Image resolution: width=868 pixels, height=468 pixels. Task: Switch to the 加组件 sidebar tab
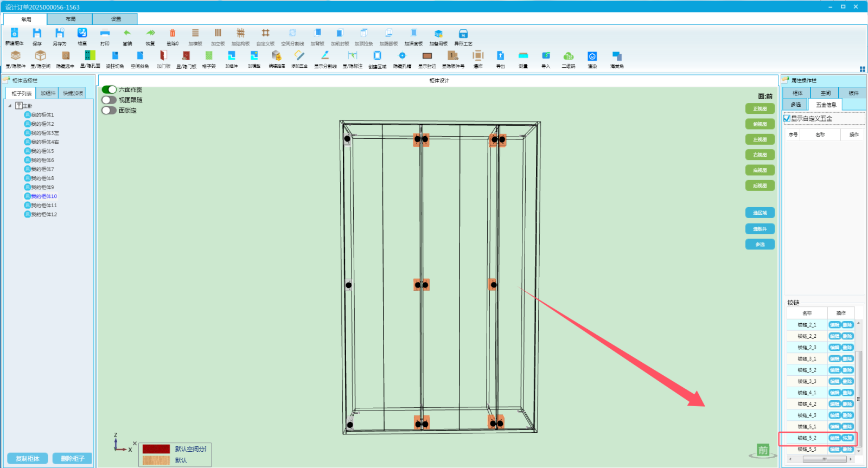(x=48, y=93)
